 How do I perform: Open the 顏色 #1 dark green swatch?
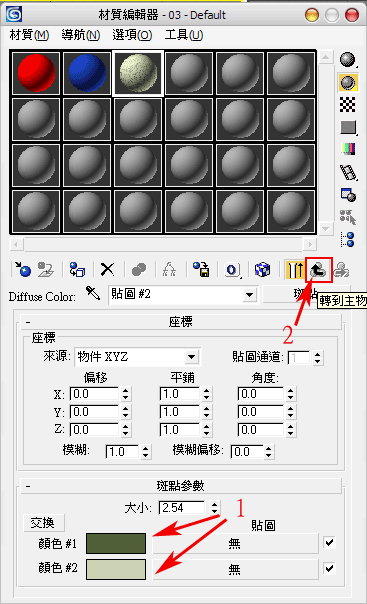(x=116, y=544)
